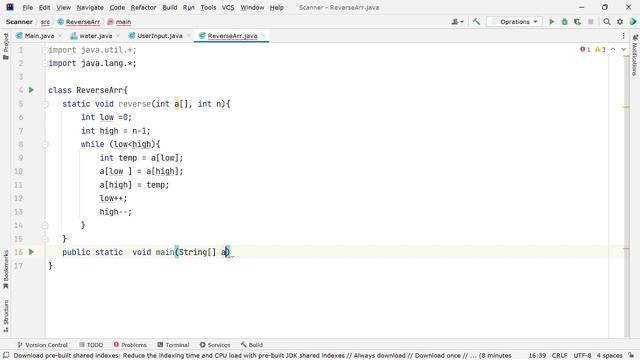Click the shared indexes download notification text
Image resolution: width=640 pixels, height=360 pixels.
point(262,356)
